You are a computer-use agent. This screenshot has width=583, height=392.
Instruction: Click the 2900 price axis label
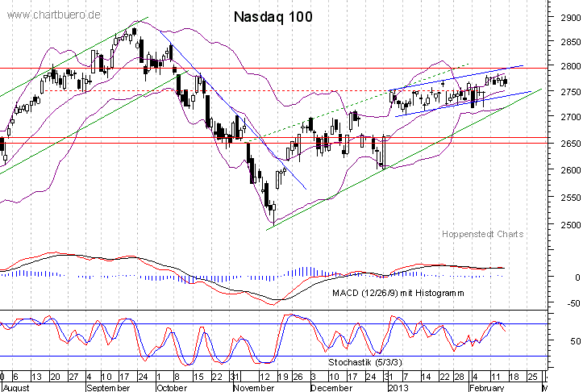[571, 18]
